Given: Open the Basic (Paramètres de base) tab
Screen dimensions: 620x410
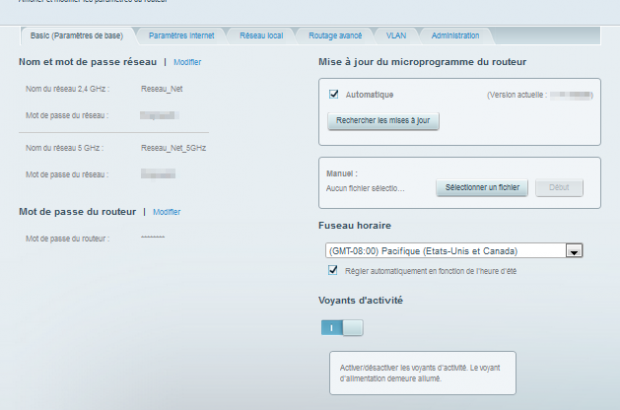Looking at the screenshot, I should (76, 35).
